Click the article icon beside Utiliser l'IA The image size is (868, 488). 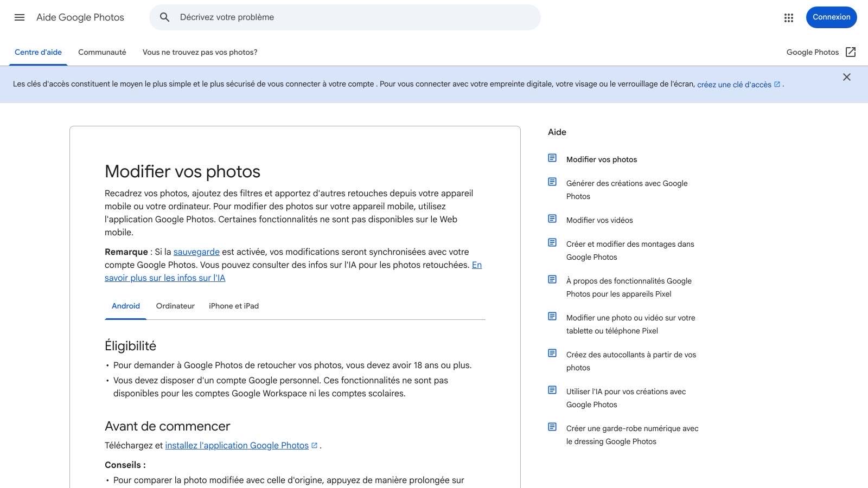552,390
